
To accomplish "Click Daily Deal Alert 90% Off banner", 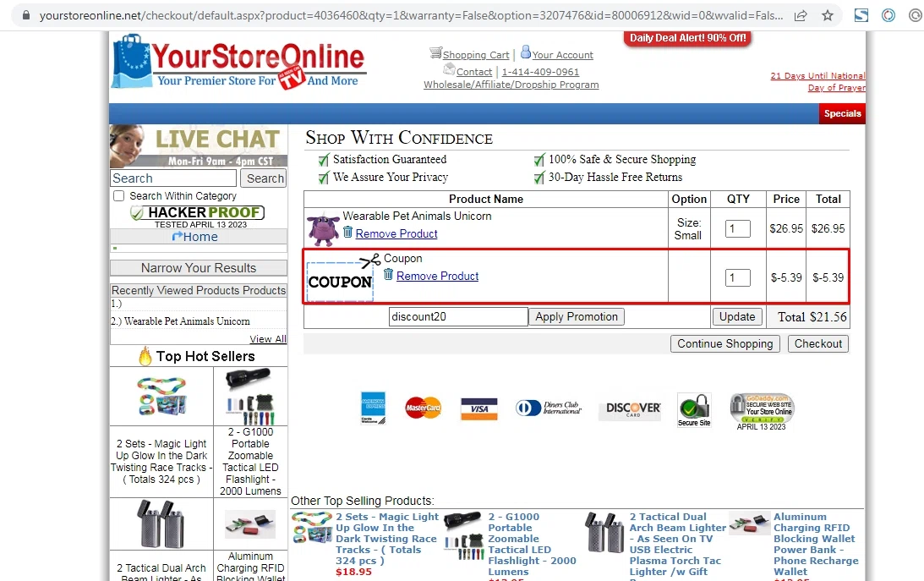I will (687, 38).
